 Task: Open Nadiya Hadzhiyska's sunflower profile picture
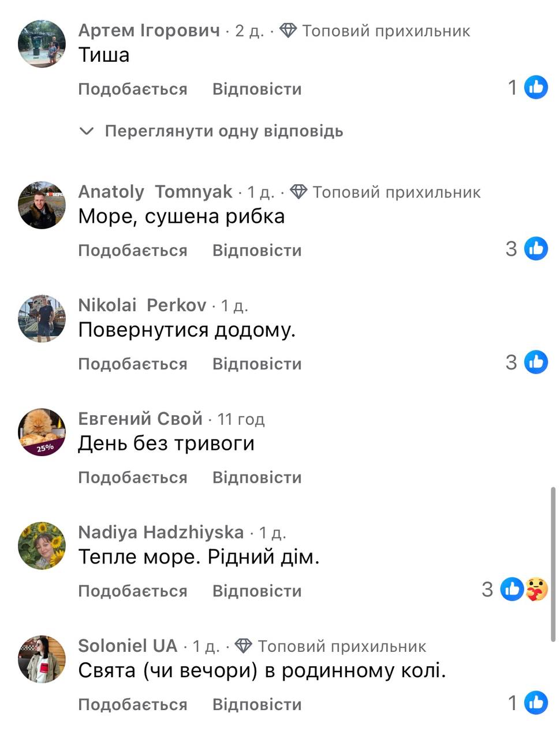point(42,546)
